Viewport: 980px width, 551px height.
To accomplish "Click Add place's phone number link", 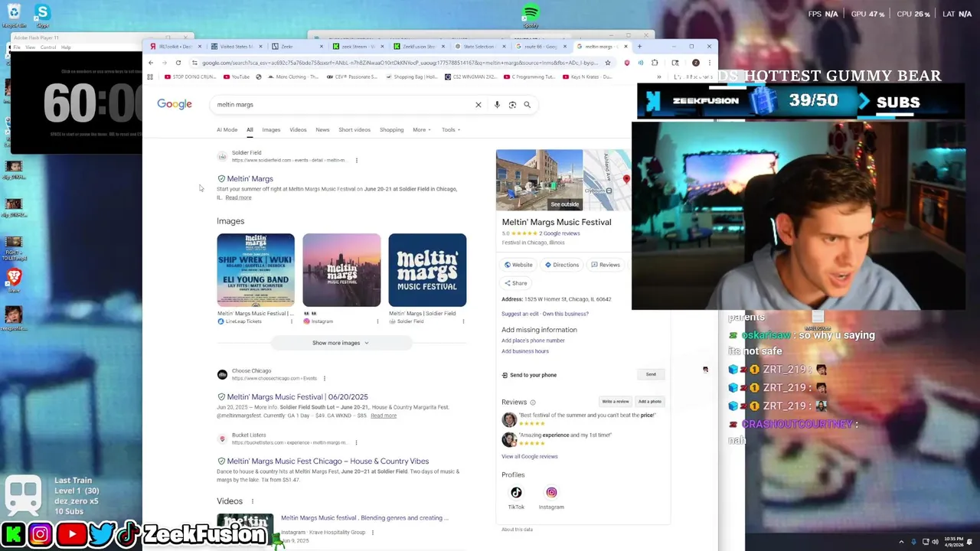I will (x=533, y=341).
